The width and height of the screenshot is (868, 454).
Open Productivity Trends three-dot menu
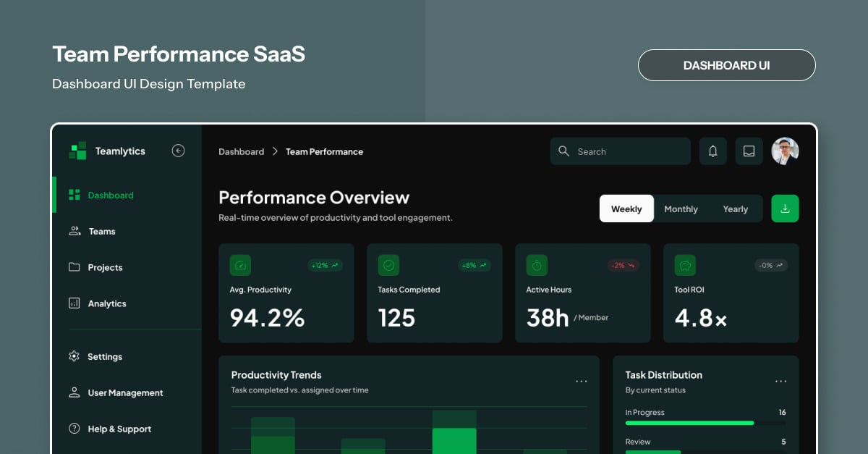[581, 382]
